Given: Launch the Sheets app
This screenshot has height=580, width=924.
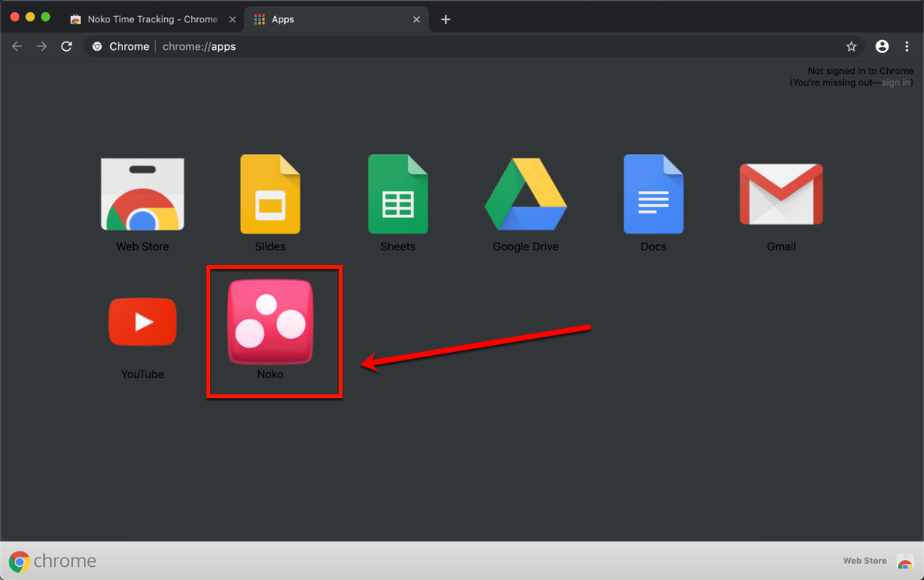Looking at the screenshot, I should click(398, 193).
